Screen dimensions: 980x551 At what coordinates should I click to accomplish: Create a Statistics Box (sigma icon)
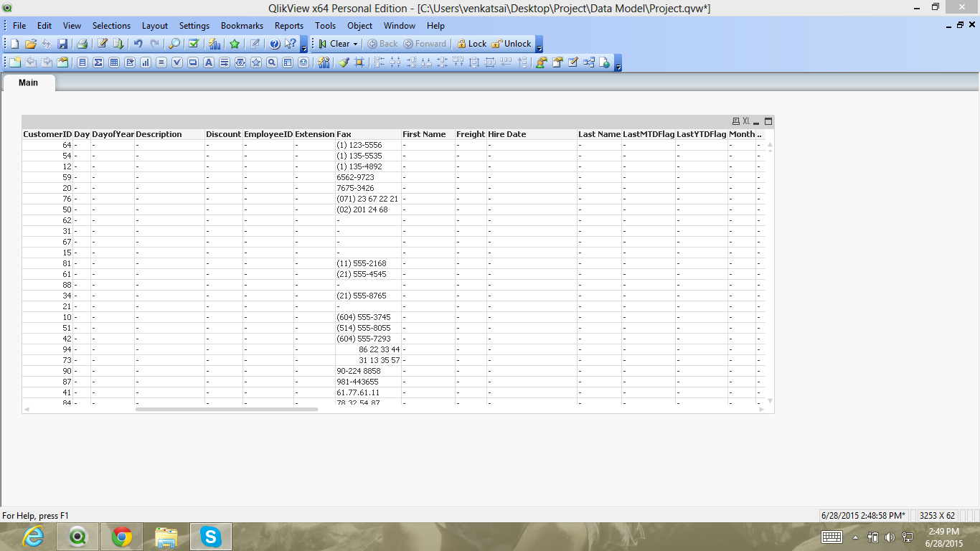click(x=98, y=62)
